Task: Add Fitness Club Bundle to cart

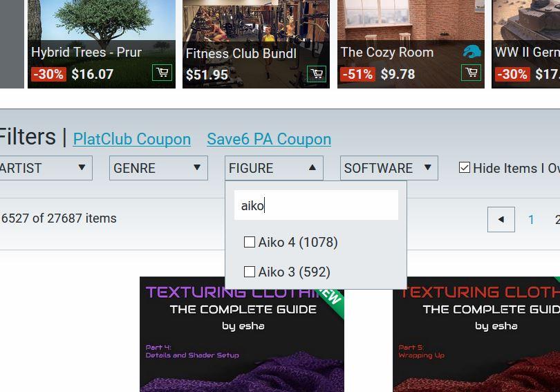Action: (x=317, y=73)
